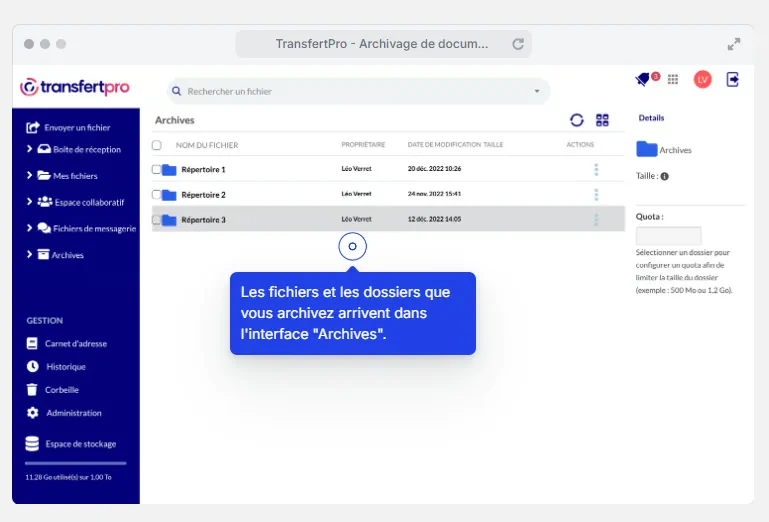Open Corbeille in the sidebar

click(61, 390)
